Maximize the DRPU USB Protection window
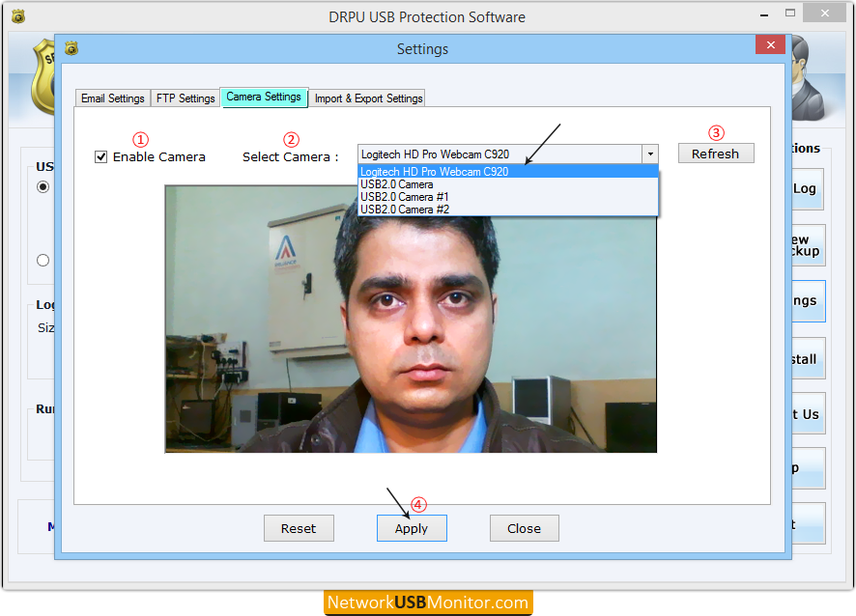Screen dimensions: 856x616 (790, 14)
